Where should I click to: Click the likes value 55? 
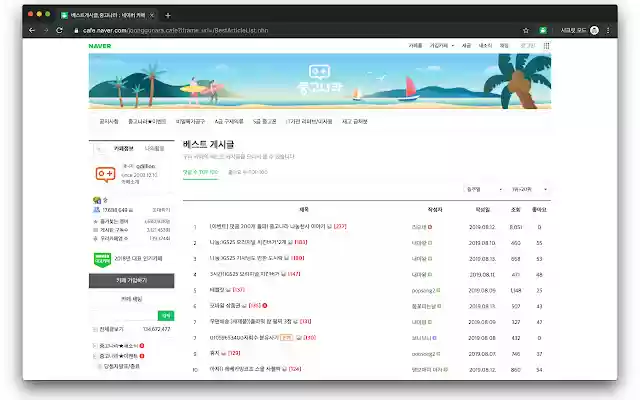click(x=539, y=243)
